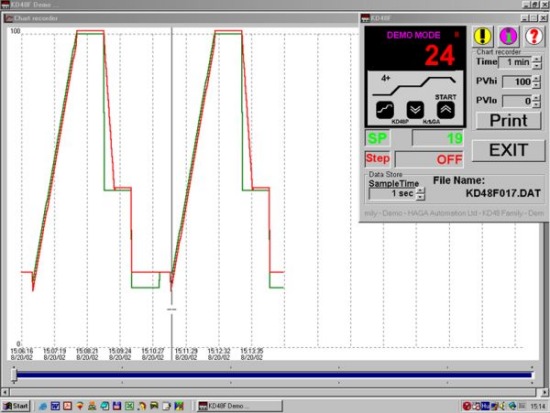Decrease chart recorder Time value

537,66
